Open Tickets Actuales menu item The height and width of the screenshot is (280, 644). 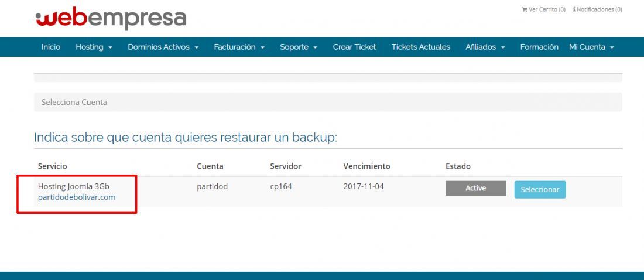(420, 47)
